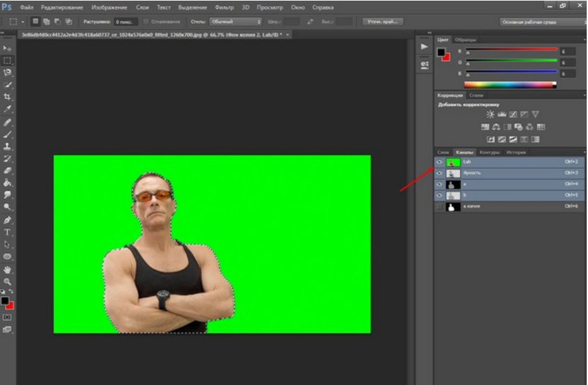This screenshot has height=385, width=588.
Task: Click the Уточн. край button
Action: 382,21
